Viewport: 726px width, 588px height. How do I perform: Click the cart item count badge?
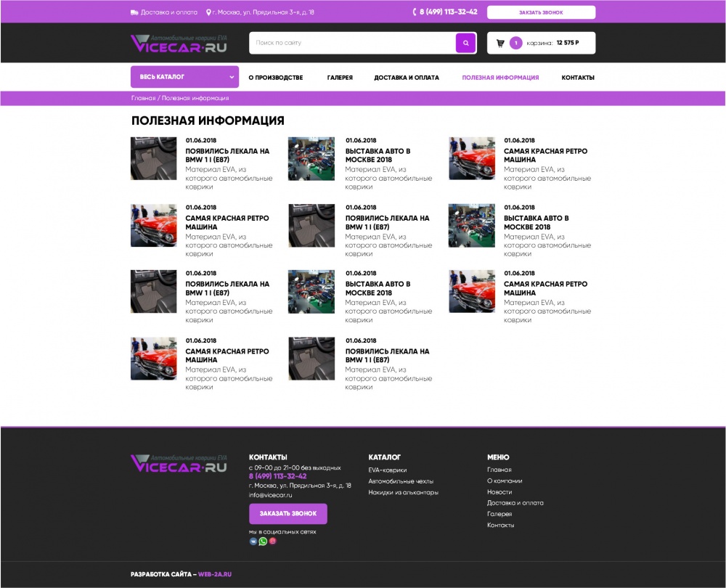coord(516,43)
